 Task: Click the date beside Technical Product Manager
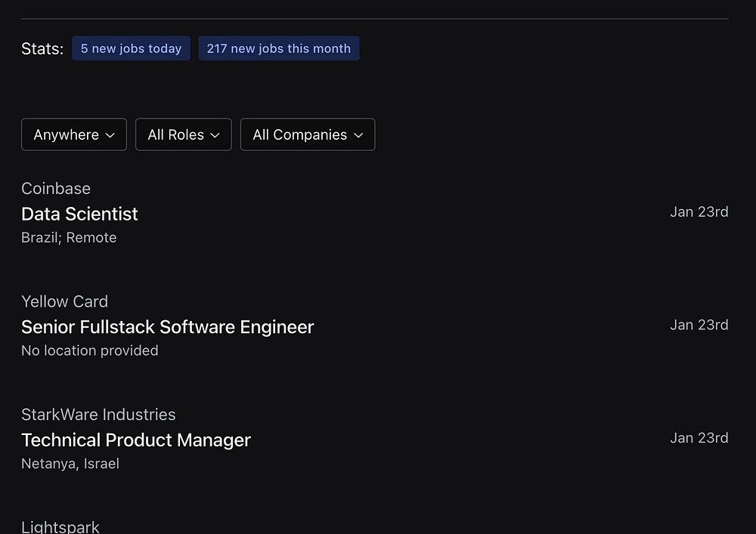pyautogui.click(x=699, y=438)
